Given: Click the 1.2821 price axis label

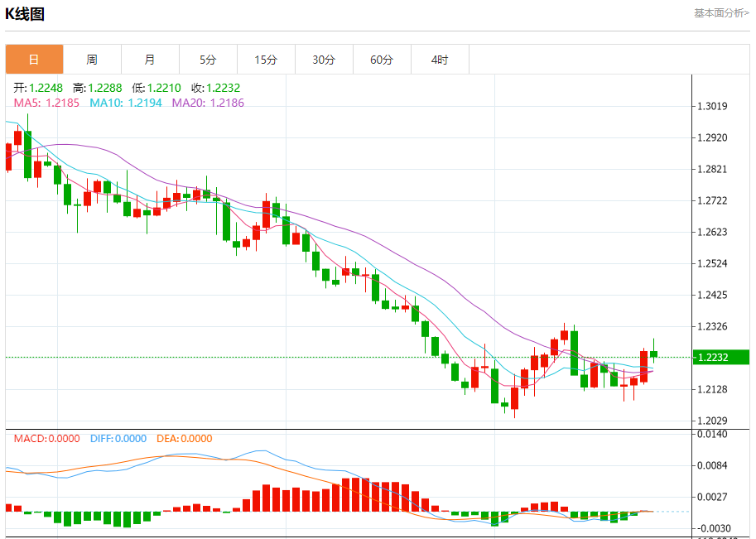Looking at the screenshot, I should pos(713,169).
